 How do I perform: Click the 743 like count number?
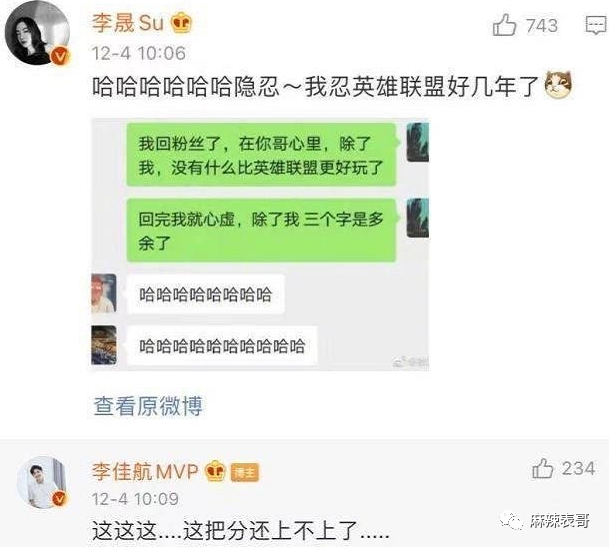click(x=542, y=26)
